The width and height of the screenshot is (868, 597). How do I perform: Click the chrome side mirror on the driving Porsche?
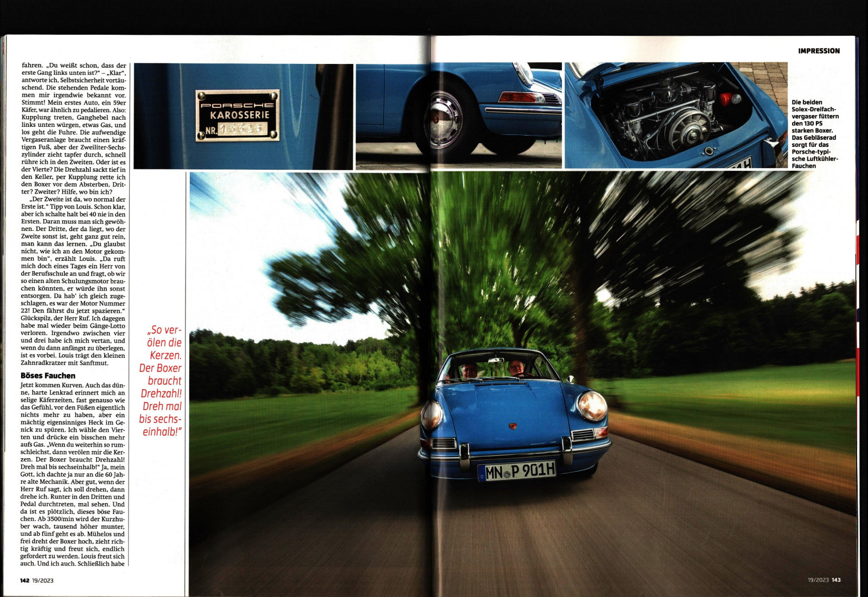pos(570,378)
